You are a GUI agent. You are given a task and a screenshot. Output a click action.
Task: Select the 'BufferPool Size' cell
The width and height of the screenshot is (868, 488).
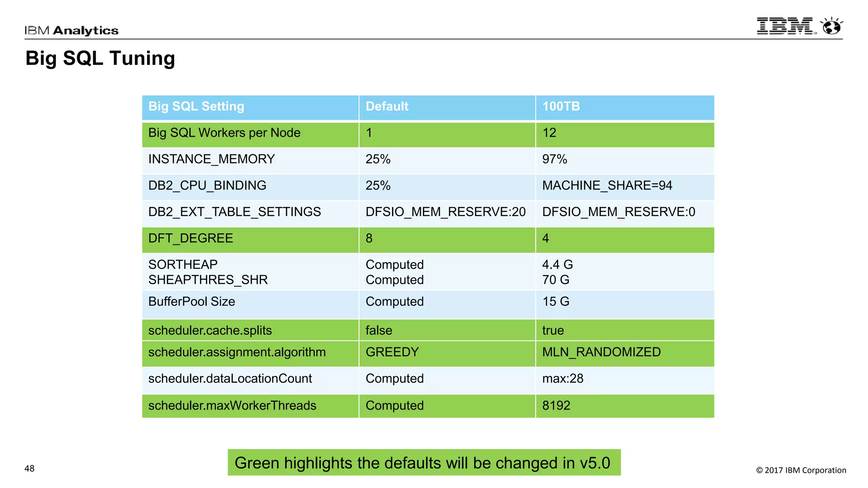point(250,305)
